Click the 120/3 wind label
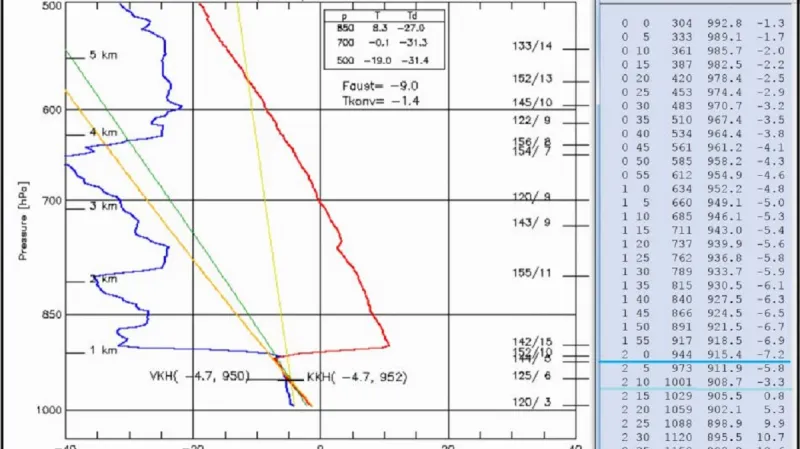The height and width of the screenshot is (449, 800). (x=531, y=402)
